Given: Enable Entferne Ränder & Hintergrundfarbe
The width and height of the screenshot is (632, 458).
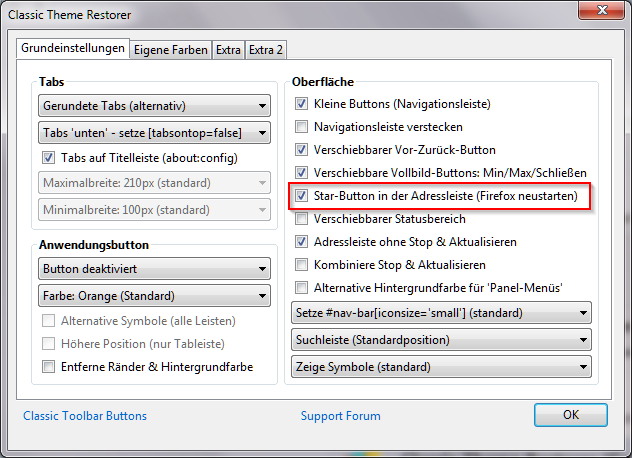Looking at the screenshot, I should [48, 367].
